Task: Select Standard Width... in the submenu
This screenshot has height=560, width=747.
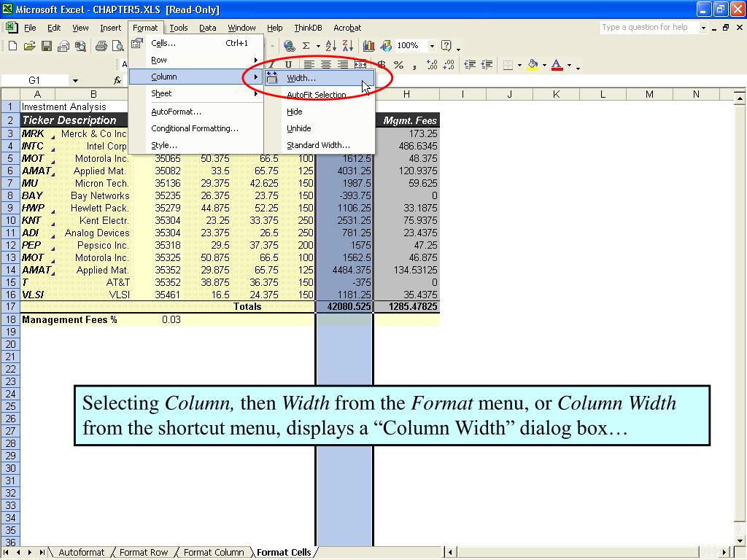Action: [x=320, y=145]
